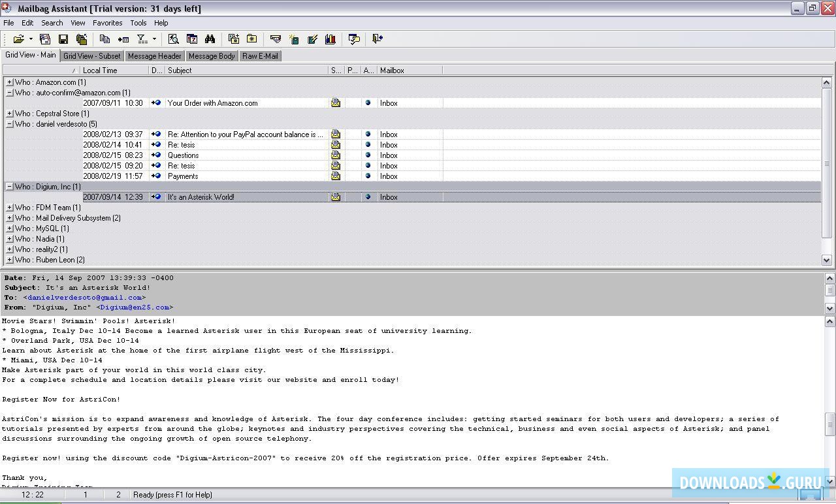
Task: Click the danielverdesoto@gmail.com email link
Action: coord(84,297)
